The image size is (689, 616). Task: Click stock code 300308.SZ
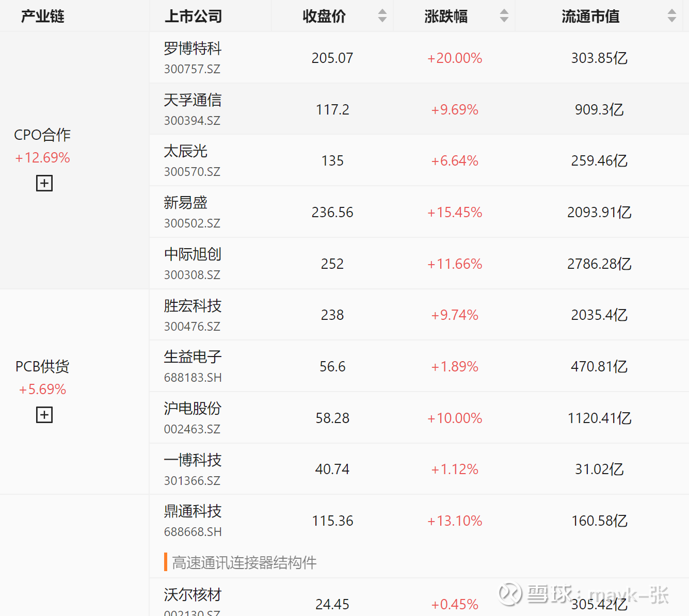[x=192, y=275]
